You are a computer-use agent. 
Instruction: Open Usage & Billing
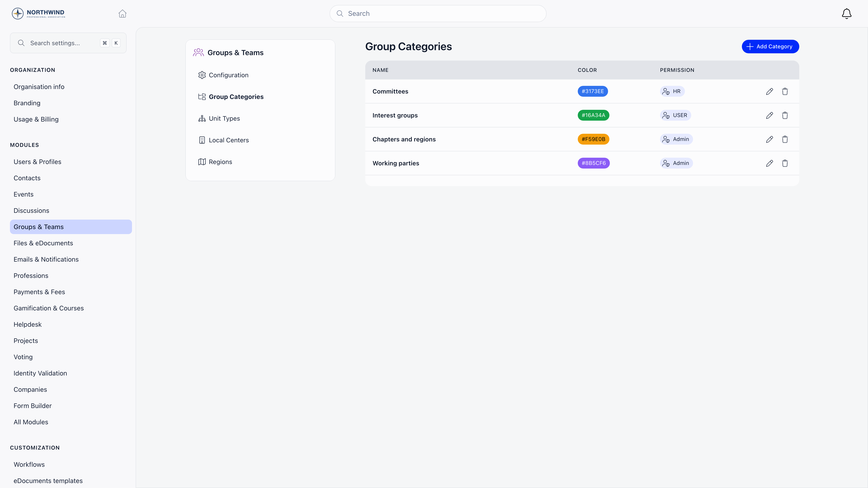(x=36, y=119)
